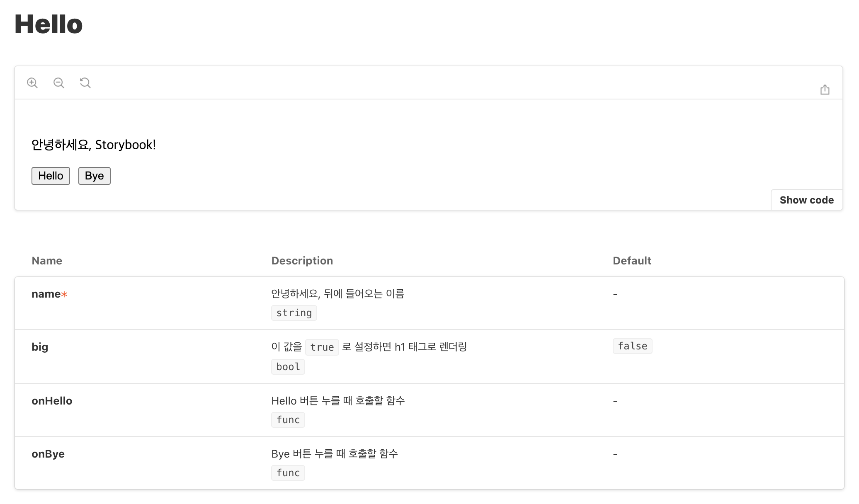Click the false default value badge
Screen dimensions: 859x504
pos(632,346)
